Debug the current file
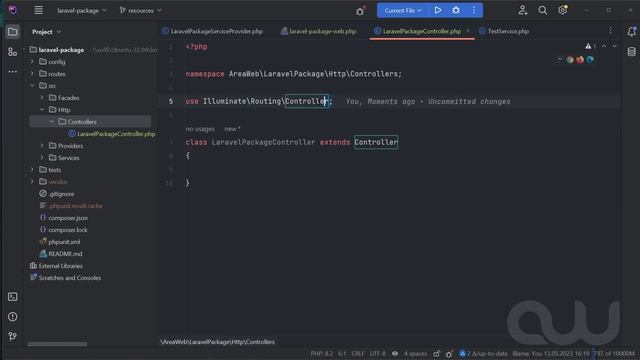Image resolution: width=640 pixels, height=360 pixels. click(456, 10)
